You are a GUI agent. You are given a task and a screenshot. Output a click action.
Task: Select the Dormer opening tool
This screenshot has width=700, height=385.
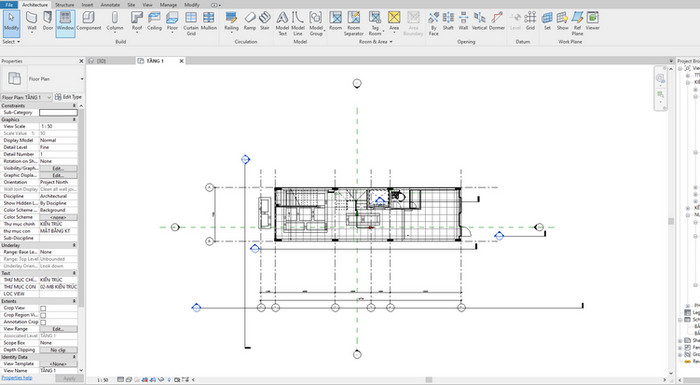[x=497, y=21]
